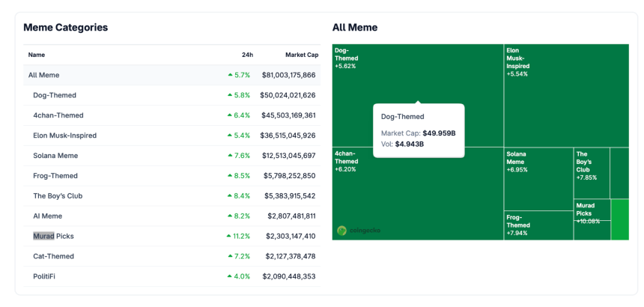Select The Boy's Club row in the table
The image size is (644, 307).
(58, 196)
